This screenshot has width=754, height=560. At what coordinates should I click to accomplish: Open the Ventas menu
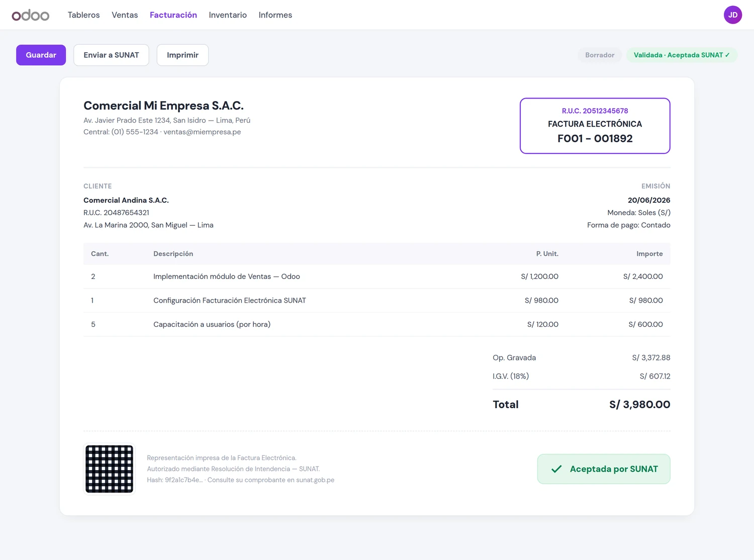[x=125, y=15]
